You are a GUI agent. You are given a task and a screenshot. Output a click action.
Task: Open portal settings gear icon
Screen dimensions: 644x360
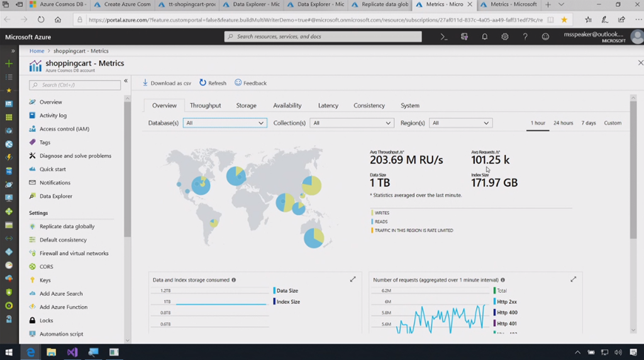(505, 37)
